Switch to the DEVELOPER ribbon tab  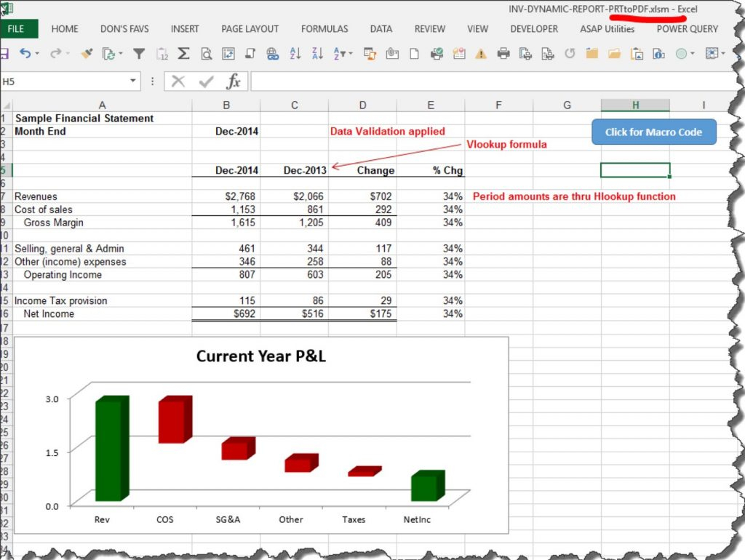click(x=534, y=29)
